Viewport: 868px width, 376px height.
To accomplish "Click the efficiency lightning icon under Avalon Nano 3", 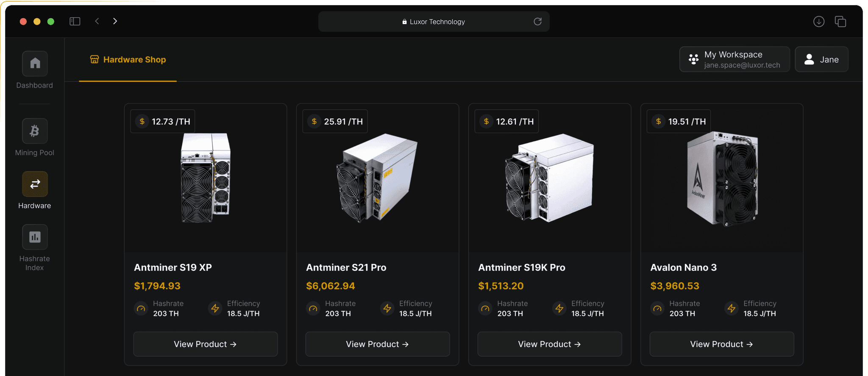I will coord(731,309).
